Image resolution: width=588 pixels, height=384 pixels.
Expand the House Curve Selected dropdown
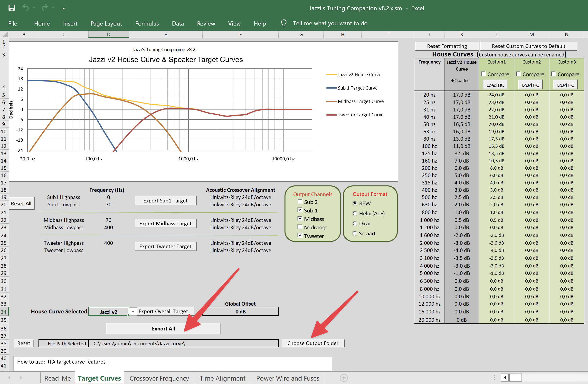pyautogui.click(x=133, y=311)
